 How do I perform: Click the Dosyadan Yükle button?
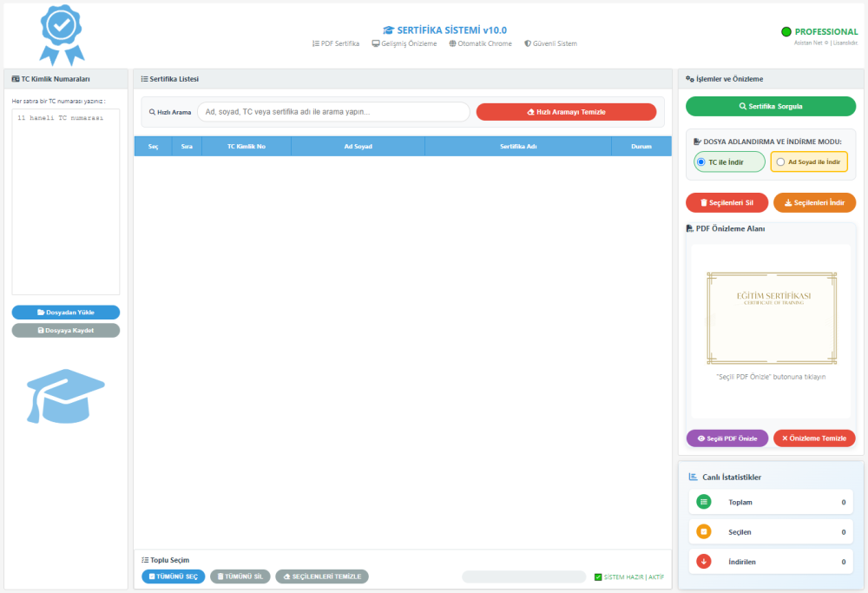pyautogui.click(x=66, y=313)
